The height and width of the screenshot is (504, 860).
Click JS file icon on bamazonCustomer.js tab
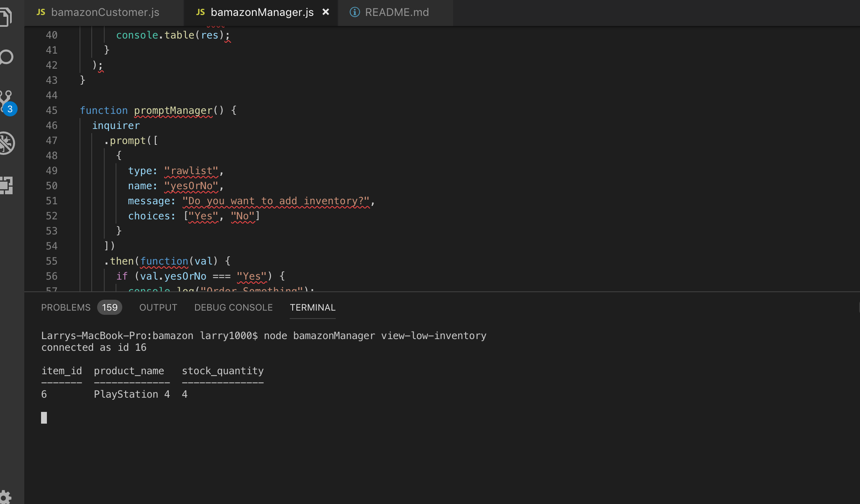(x=41, y=12)
